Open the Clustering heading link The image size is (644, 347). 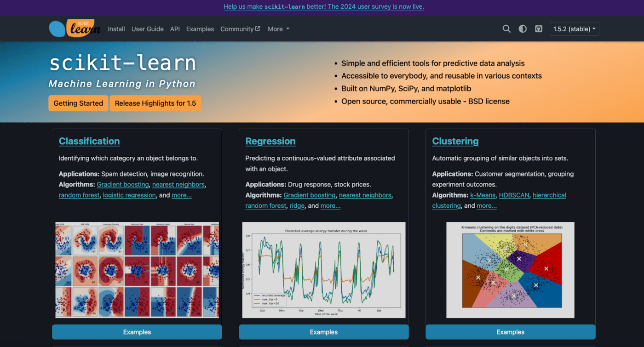(x=455, y=141)
